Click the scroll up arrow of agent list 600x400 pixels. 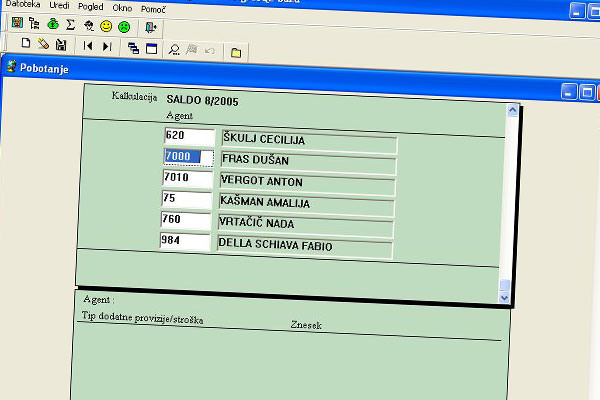513,111
